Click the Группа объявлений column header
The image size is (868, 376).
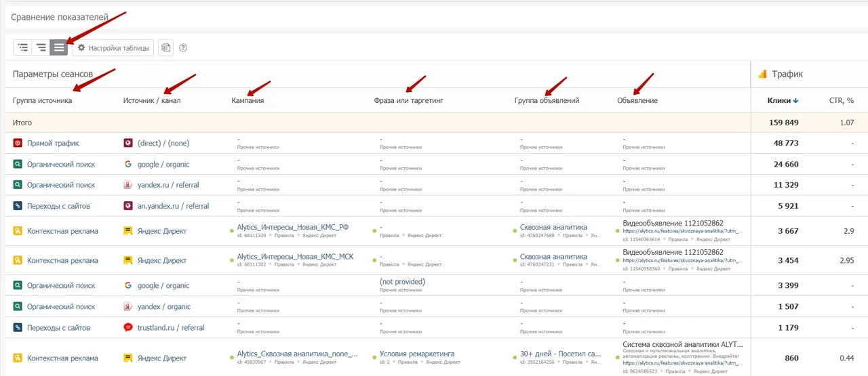[547, 100]
